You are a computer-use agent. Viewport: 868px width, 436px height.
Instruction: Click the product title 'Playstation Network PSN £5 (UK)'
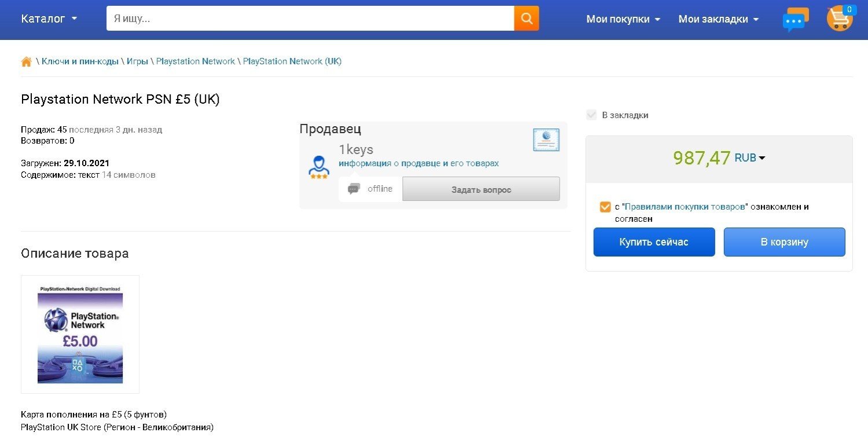pos(120,99)
